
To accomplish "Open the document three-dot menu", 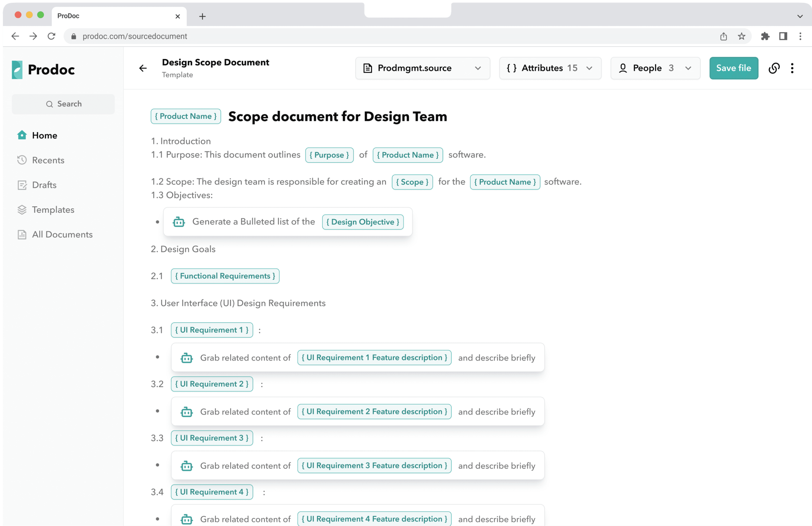I will 792,68.
